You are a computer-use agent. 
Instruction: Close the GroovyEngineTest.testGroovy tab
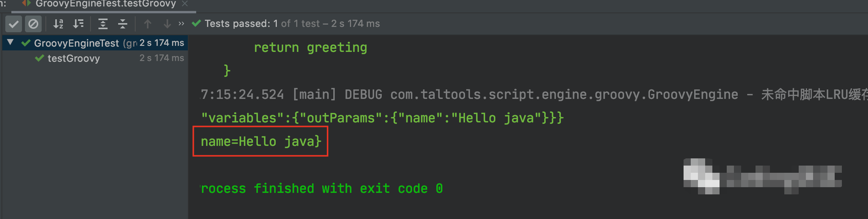185,4
